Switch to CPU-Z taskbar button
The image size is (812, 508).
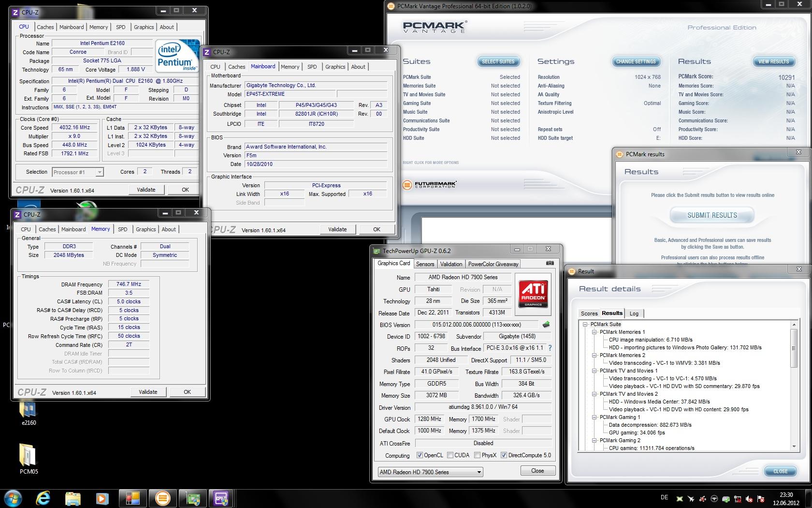(x=221, y=498)
